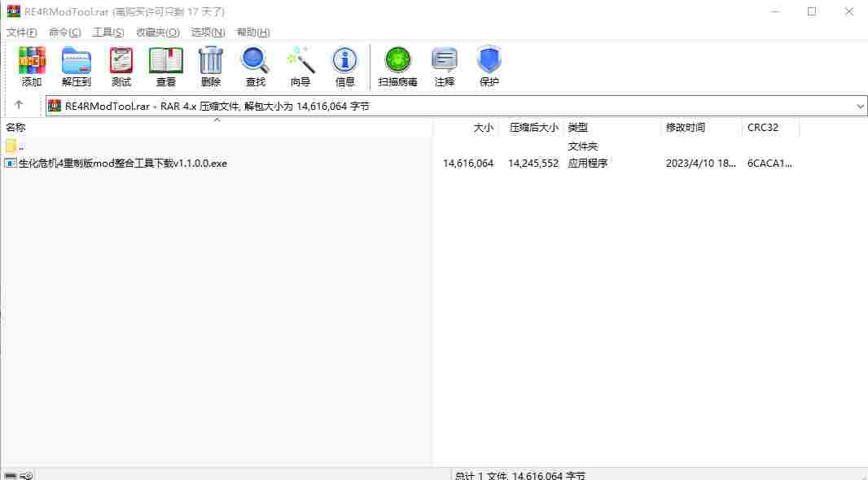Sort by Modified Time (修改时间) header
Image resolution: width=868 pixels, height=480 pixels.
[x=686, y=127]
